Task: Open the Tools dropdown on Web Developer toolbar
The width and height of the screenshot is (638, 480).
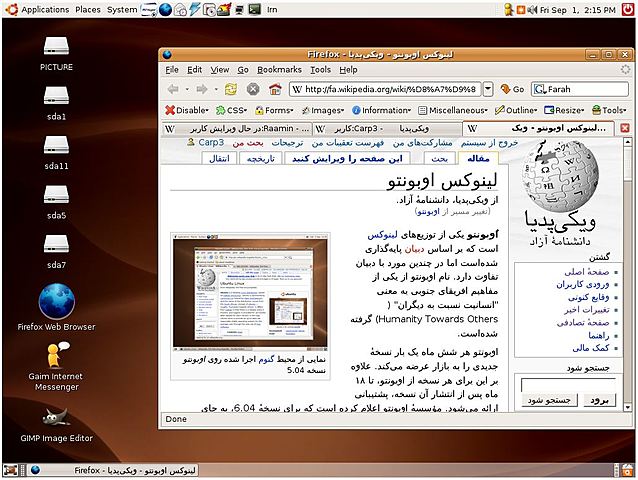Action: coord(609,110)
